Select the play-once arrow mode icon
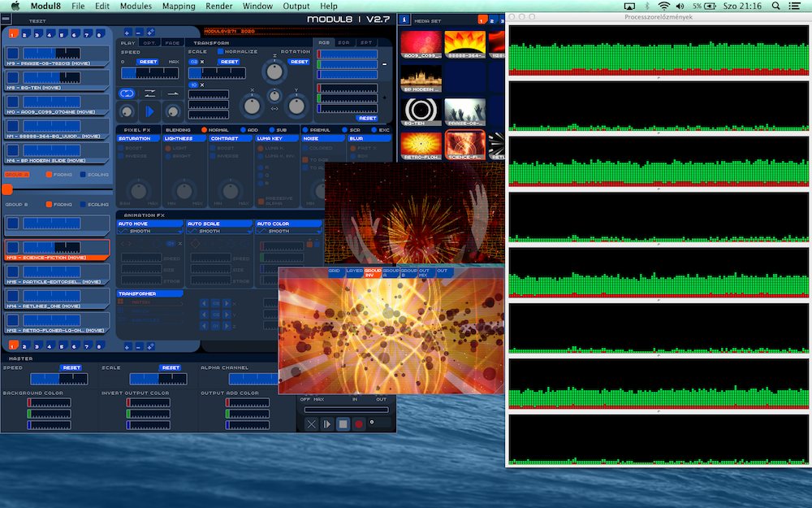 [173, 93]
